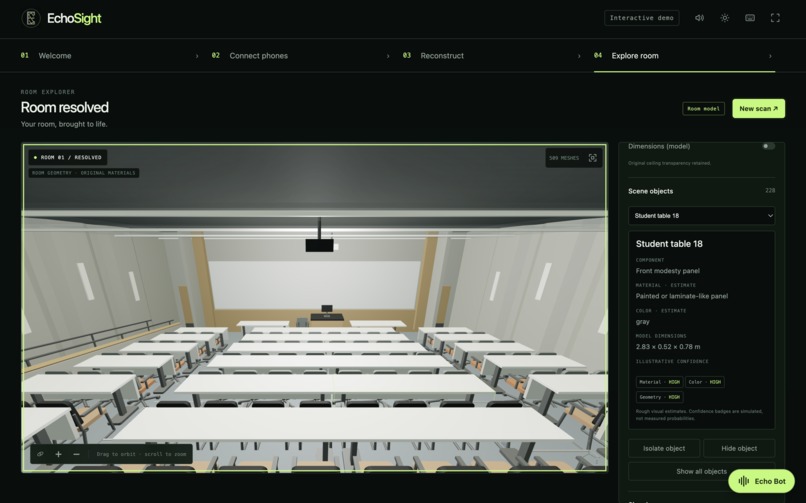
Task: Click the Front modesty panel text
Action: 667,271
